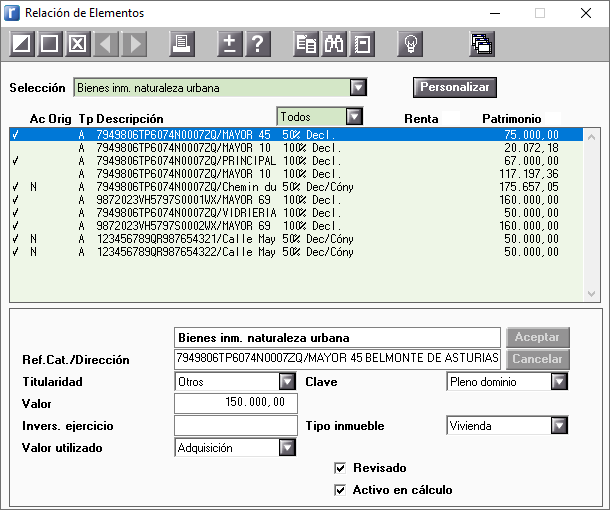Click the list scrollbar up arrow
Screen dimensions: 610x510
[x=591, y=137]
